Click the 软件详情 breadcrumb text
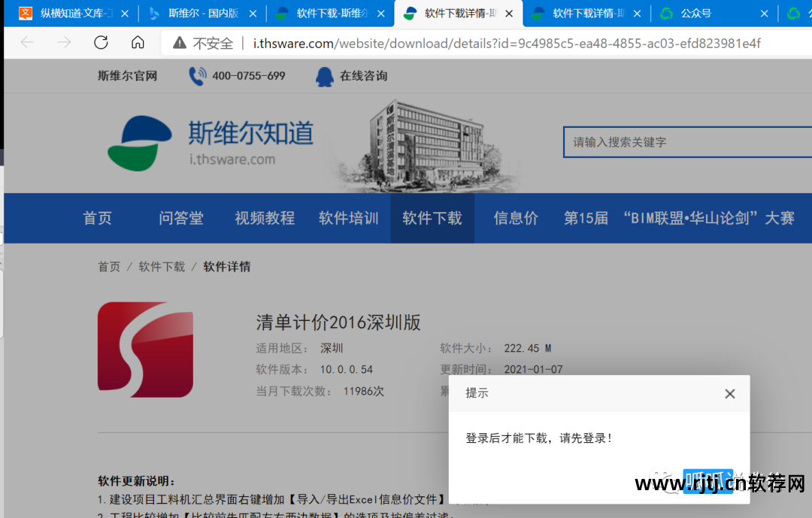 (x=227, y=267)
